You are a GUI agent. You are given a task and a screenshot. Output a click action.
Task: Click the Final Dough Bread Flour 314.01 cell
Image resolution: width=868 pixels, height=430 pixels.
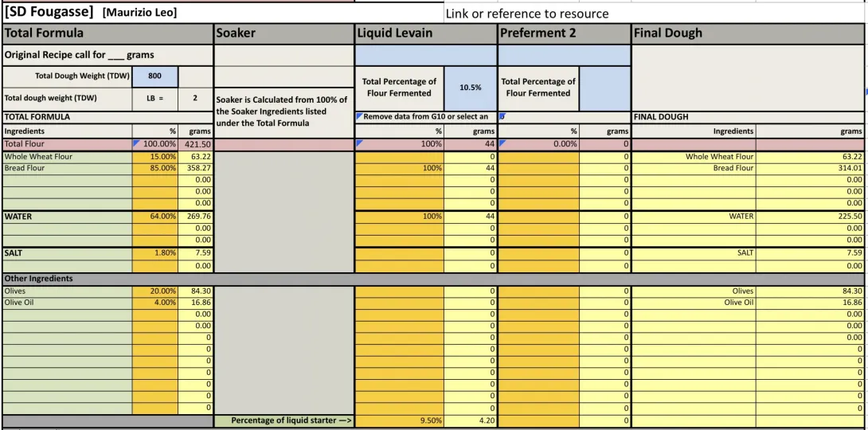pyautogui.click(x=810, y=168)
